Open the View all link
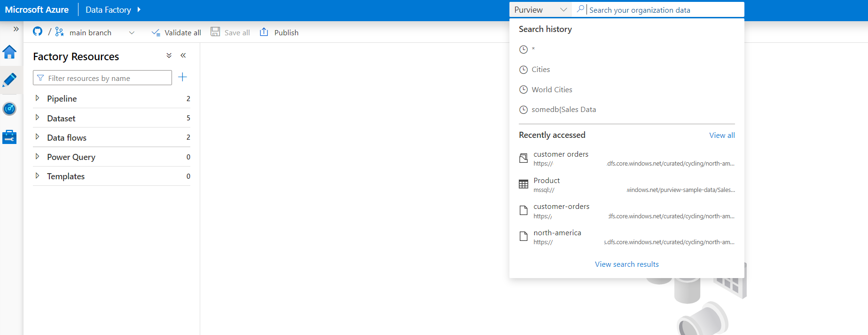868x335 pixels. point(721,136)
